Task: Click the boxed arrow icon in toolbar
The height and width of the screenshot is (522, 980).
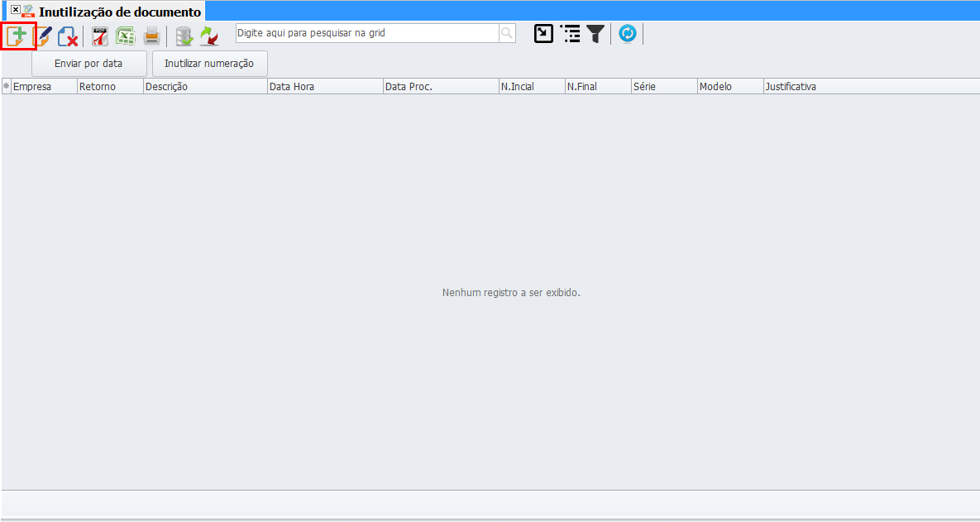Action: pyautogui.click(x=543, y=34)
